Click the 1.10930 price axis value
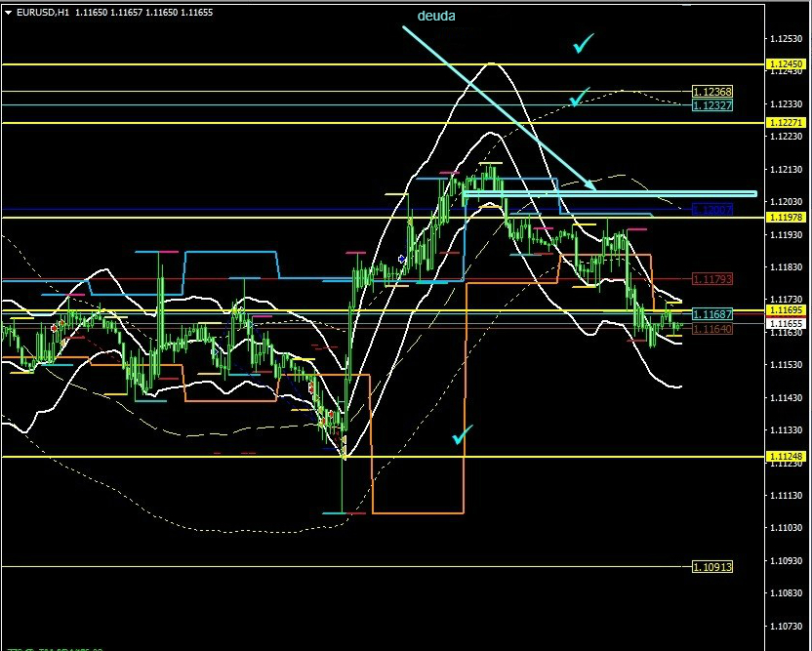This screenshot has height=651, width=812. point(787,560)
